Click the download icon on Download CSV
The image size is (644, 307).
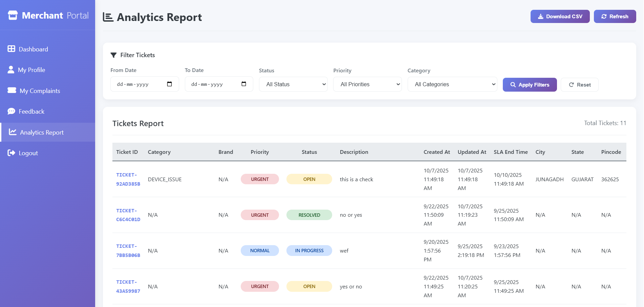540,16
